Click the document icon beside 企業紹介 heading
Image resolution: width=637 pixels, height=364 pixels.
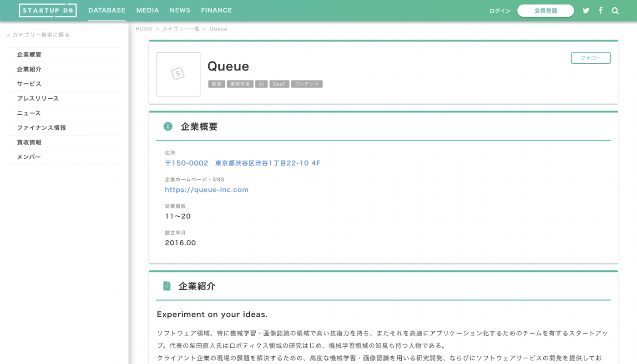click(x=167, y=286)
